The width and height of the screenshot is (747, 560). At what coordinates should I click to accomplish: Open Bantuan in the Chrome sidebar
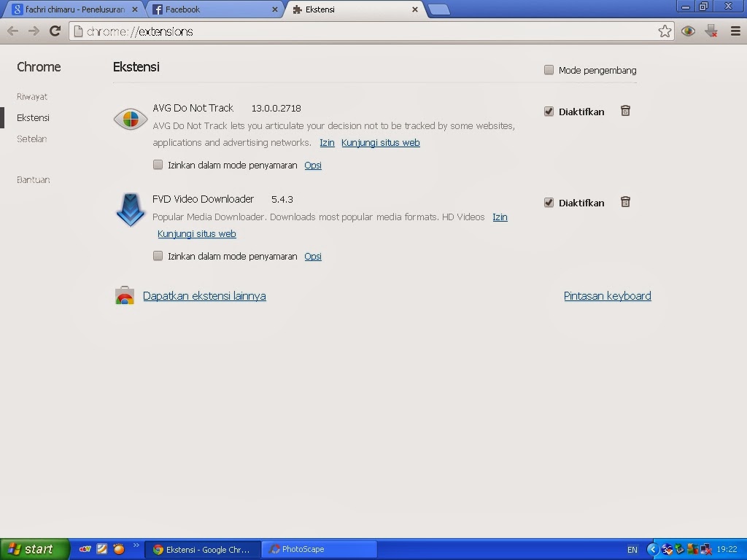(34, 179)
